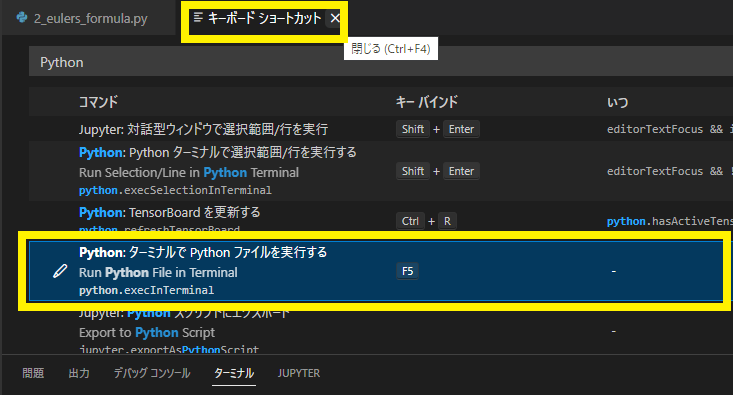Select the Jupyter 対話型ウィンドウで選択範囲 row
Screen dimensions: 733x395
[381, 129]
